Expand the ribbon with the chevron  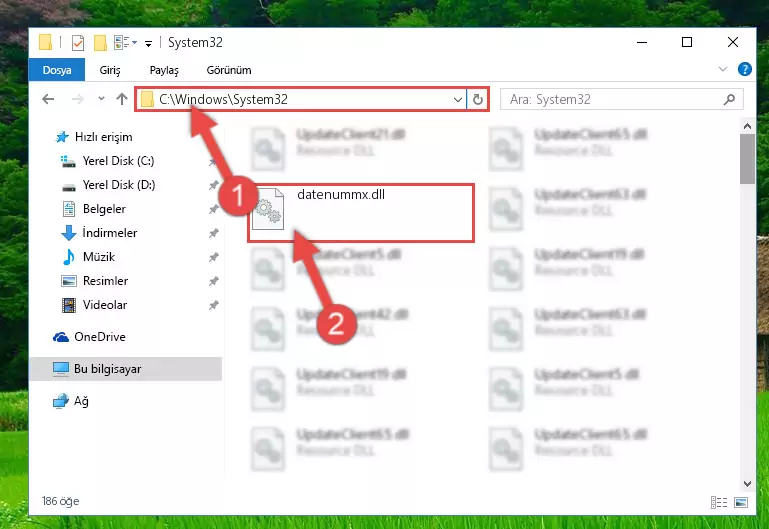[722, 69]
